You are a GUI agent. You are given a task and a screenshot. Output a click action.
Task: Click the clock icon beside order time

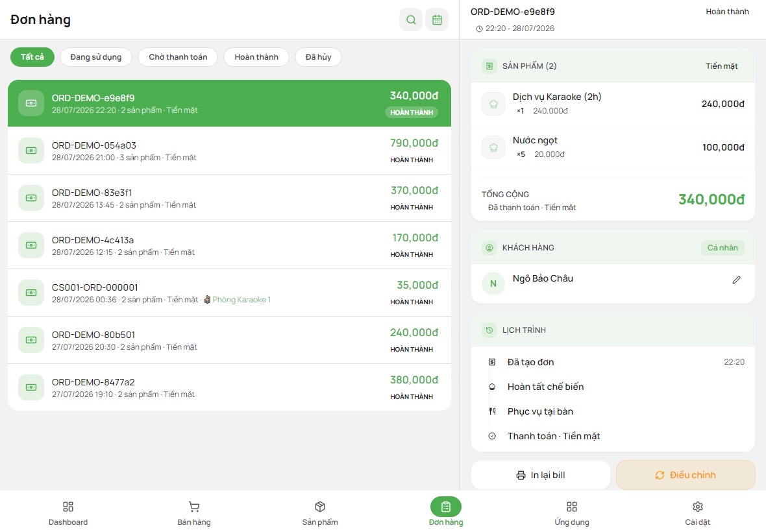click(479, 29)
